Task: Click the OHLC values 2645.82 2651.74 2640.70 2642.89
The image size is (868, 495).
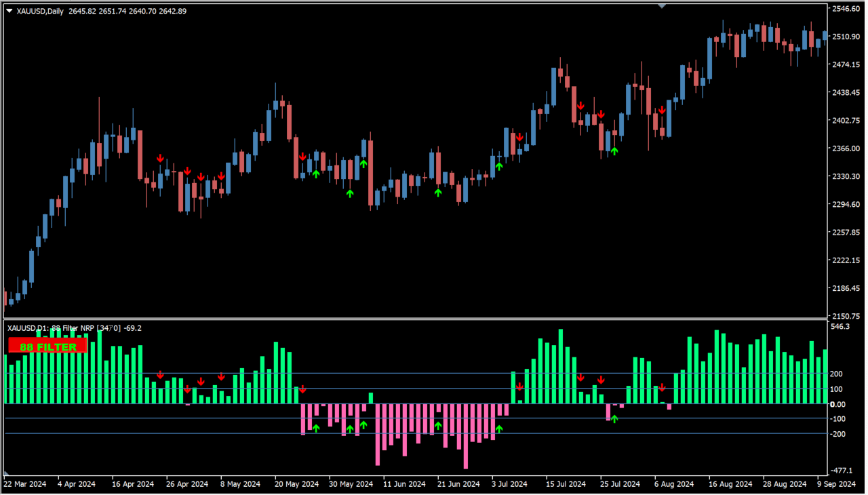Action: click(127, 11)
